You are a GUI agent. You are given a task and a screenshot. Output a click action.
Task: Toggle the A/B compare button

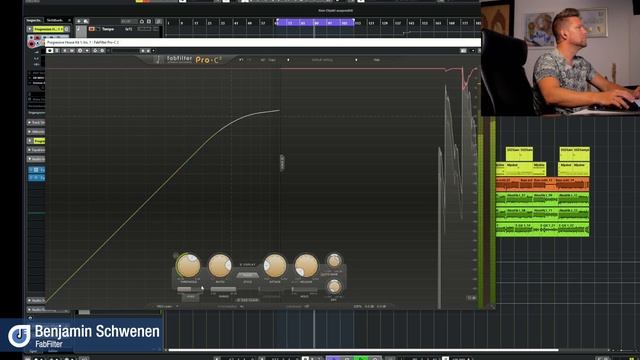click(x=263, y=60)
